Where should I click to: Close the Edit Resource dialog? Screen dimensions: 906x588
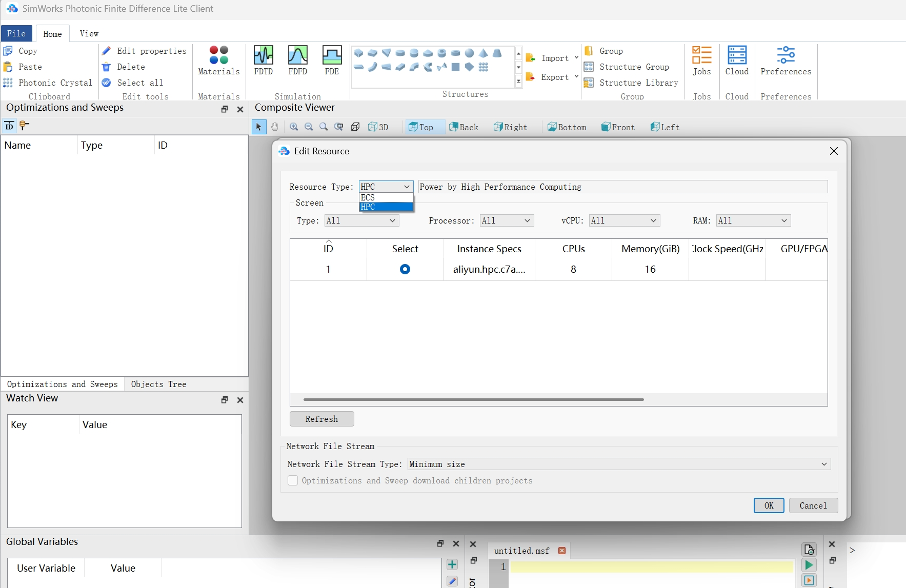pos(834,151)
